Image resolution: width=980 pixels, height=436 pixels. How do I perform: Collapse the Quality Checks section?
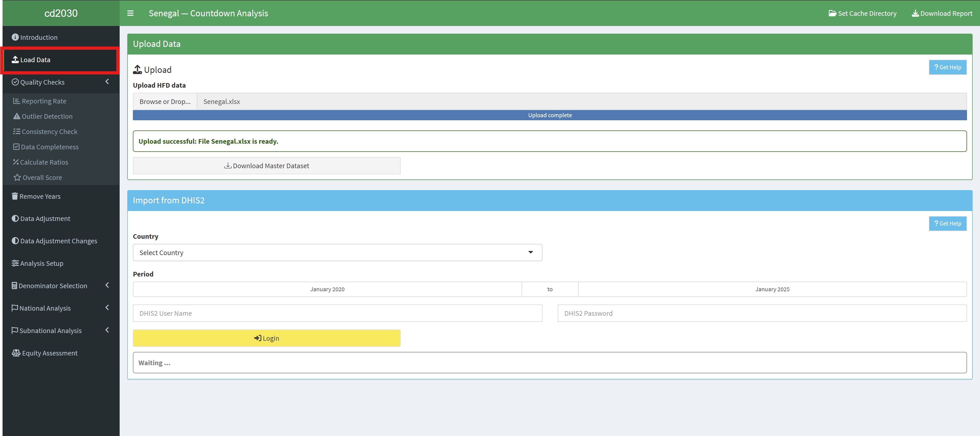click(107, 82)
